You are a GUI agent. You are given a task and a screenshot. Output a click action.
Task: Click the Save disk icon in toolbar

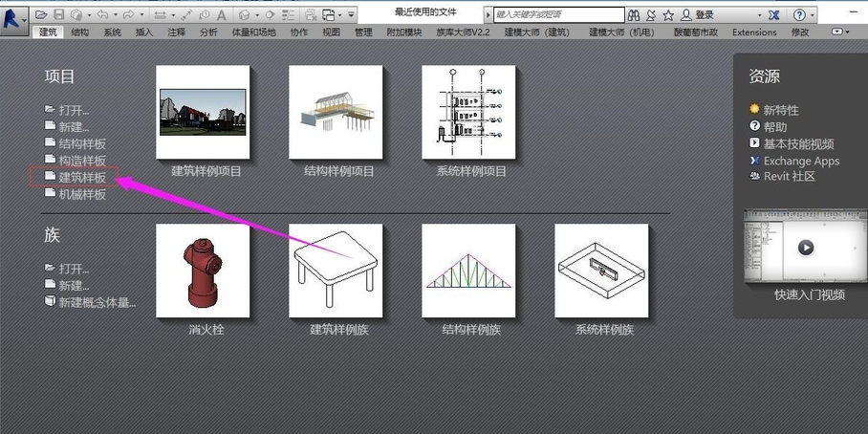click(58, 14)
